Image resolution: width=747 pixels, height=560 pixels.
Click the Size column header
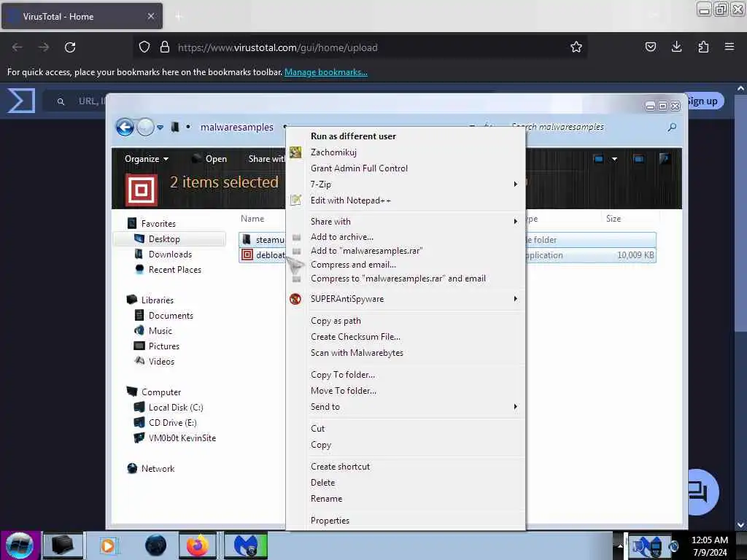tap(613, 219)
